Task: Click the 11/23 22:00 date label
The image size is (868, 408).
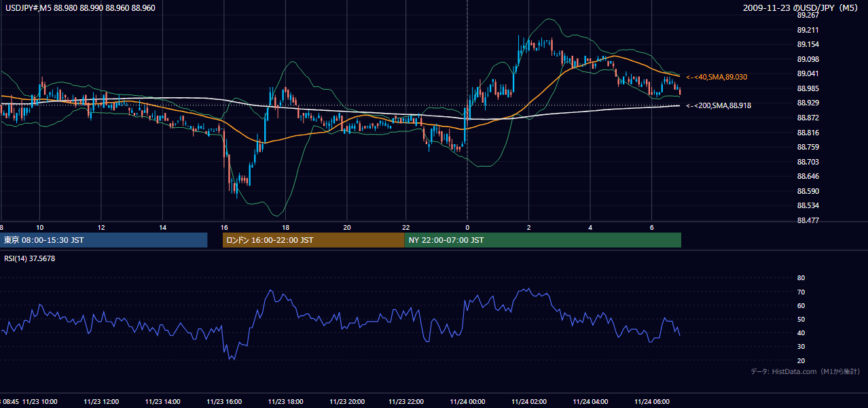Action: [406, 401]
